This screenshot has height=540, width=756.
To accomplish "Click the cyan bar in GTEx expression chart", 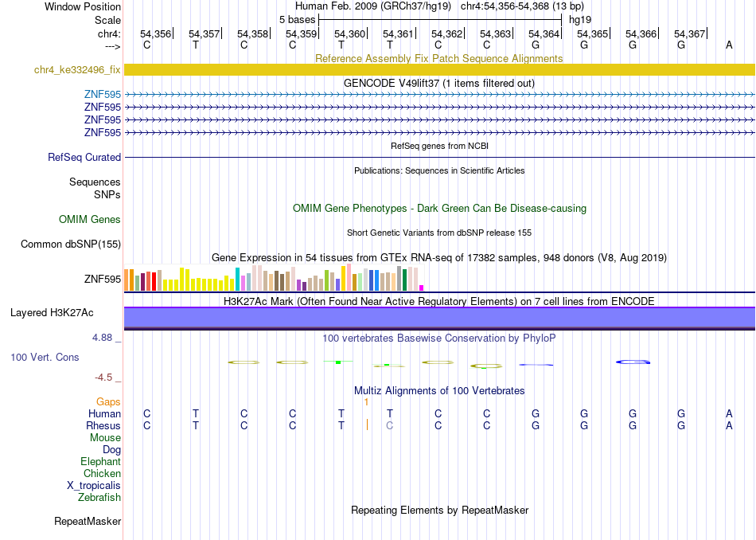I will tap(237, 279).
